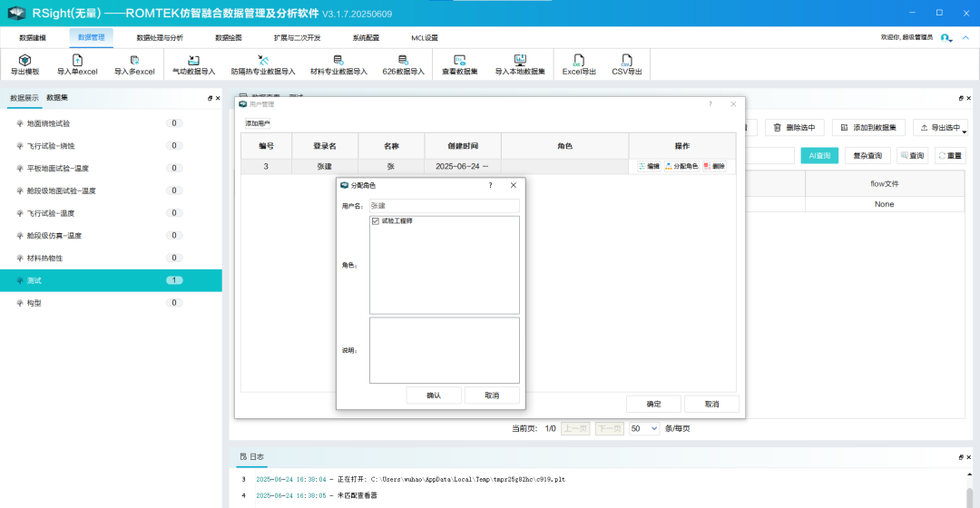Open the 50 条/每页 page size dropdown

(x=644, y=428)
